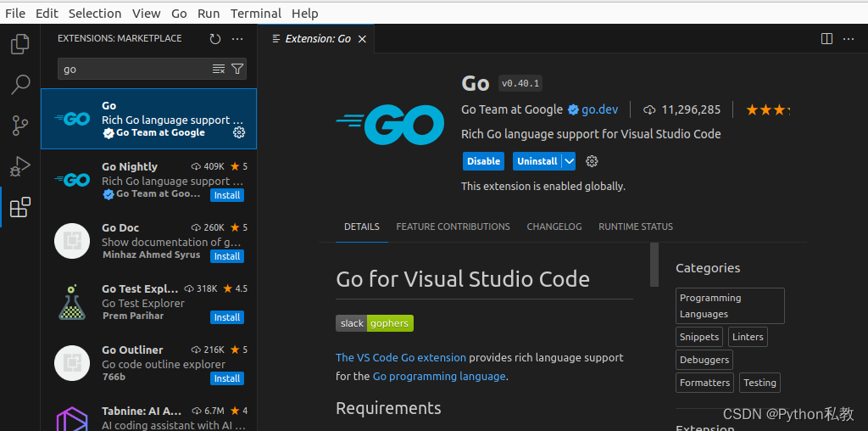The height and width of the screenshot is (431, 868).
Task: Uninstall the Go extension
Action: pos(537,161)
